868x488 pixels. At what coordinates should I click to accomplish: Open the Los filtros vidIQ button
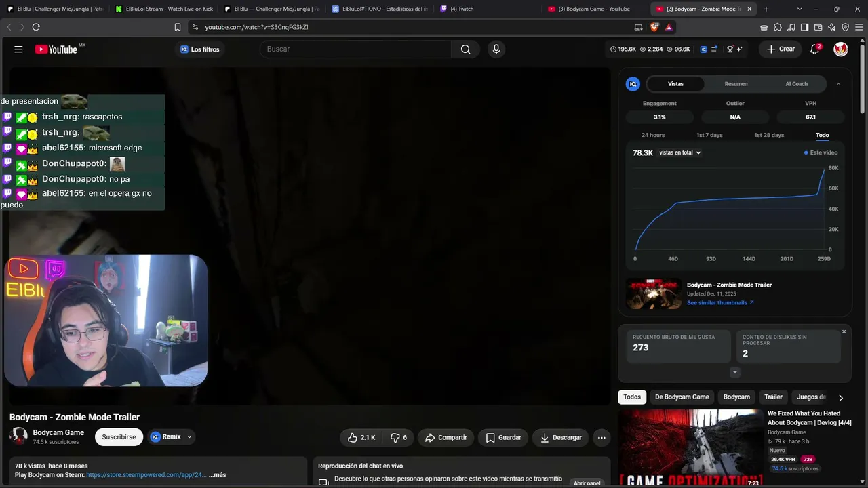pos(199,49)
